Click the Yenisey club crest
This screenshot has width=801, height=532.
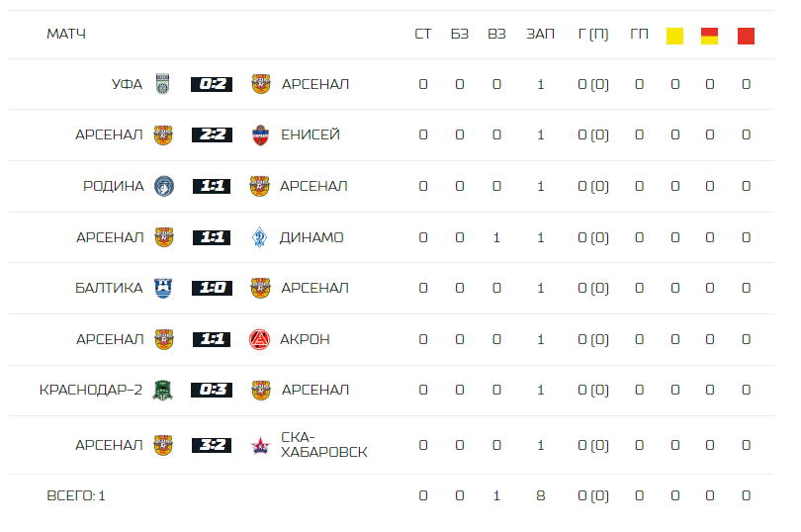260,134
